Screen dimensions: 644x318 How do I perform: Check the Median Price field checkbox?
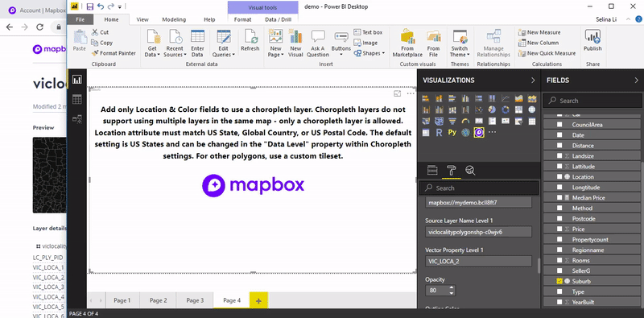(559, 197)
